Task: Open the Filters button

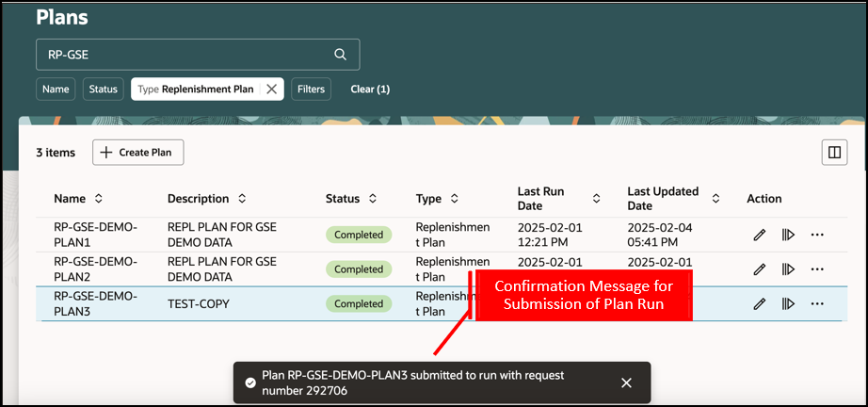Action: pos(311,90)
